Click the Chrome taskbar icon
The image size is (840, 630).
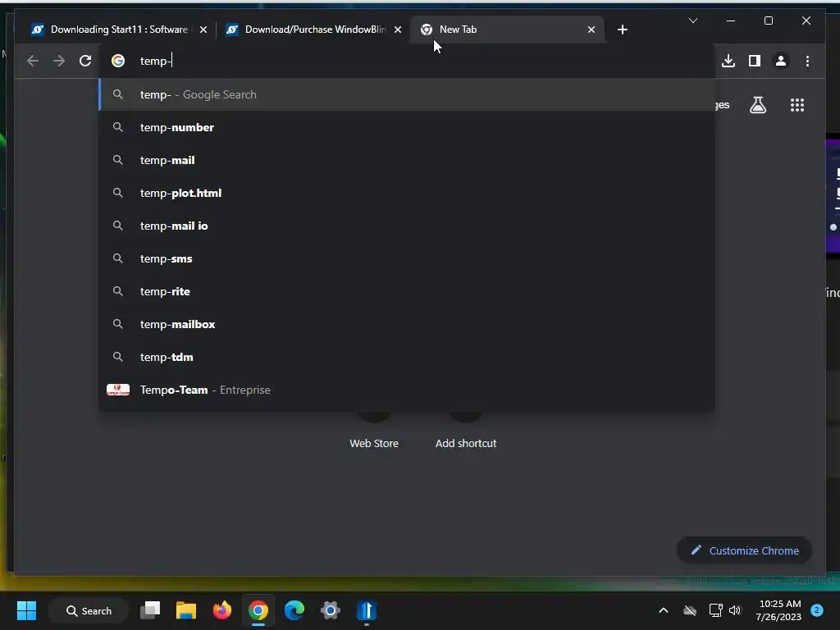(x=258, y=610)
